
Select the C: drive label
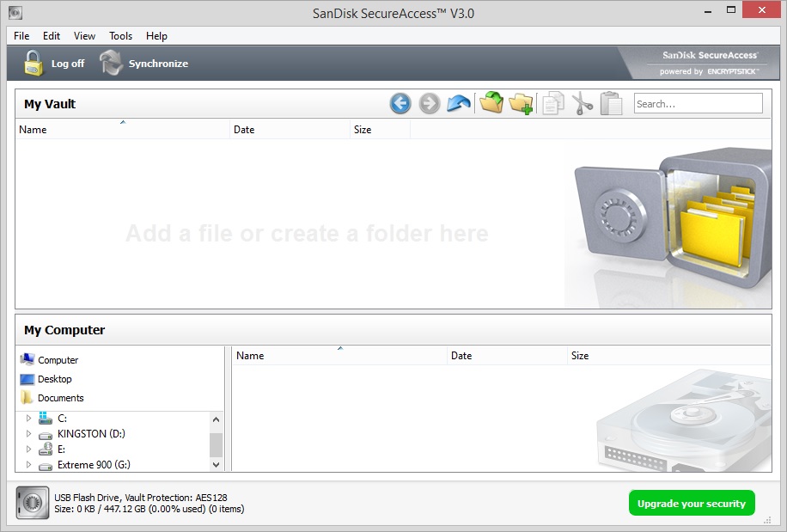tap(62, 418)
